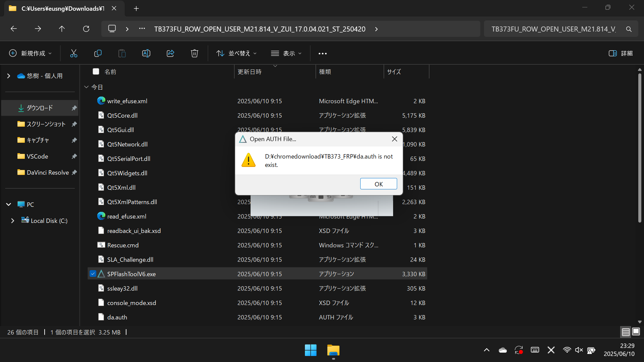This screenshot has width=644, height=362.
Task: Click the Cut scissors icon in toolbar
Action: pos(73,53)
